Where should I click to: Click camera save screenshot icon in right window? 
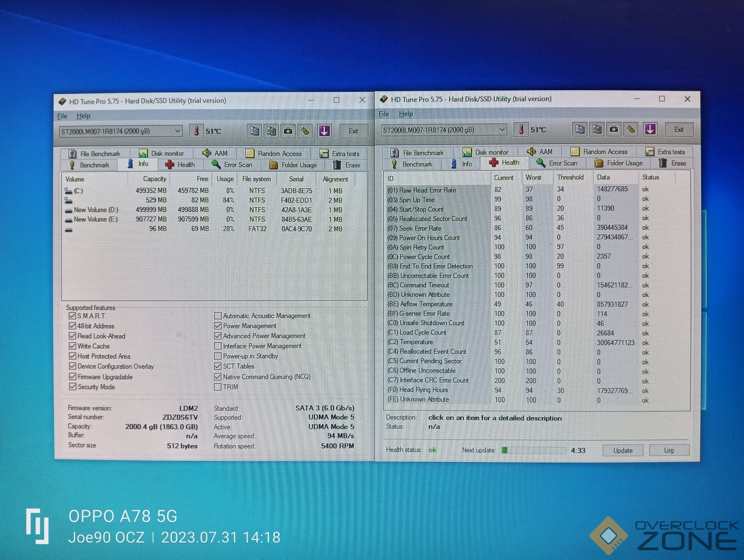tap(614, 129)
